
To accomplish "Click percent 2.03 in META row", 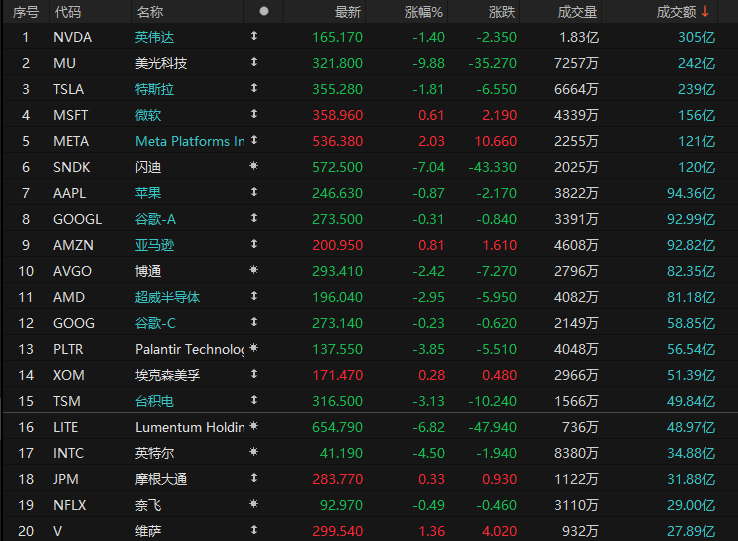I will 432,141.
